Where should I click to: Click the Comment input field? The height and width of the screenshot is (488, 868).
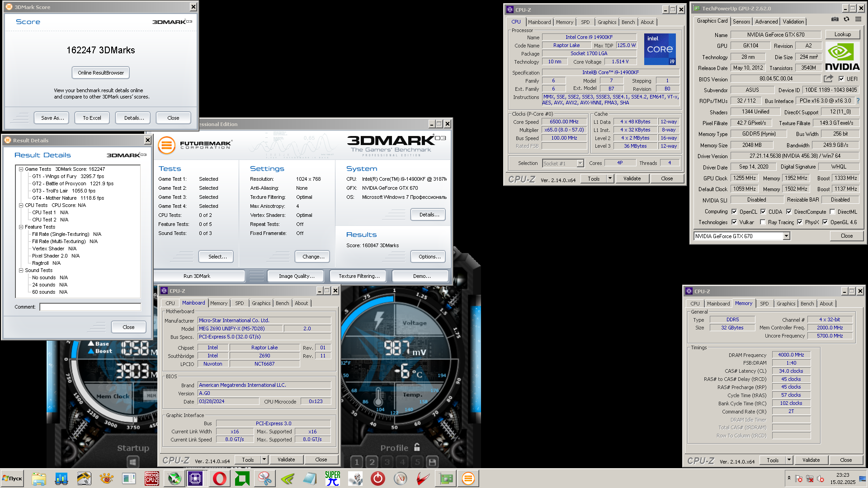pyautogui.click(x=90, y=307)
